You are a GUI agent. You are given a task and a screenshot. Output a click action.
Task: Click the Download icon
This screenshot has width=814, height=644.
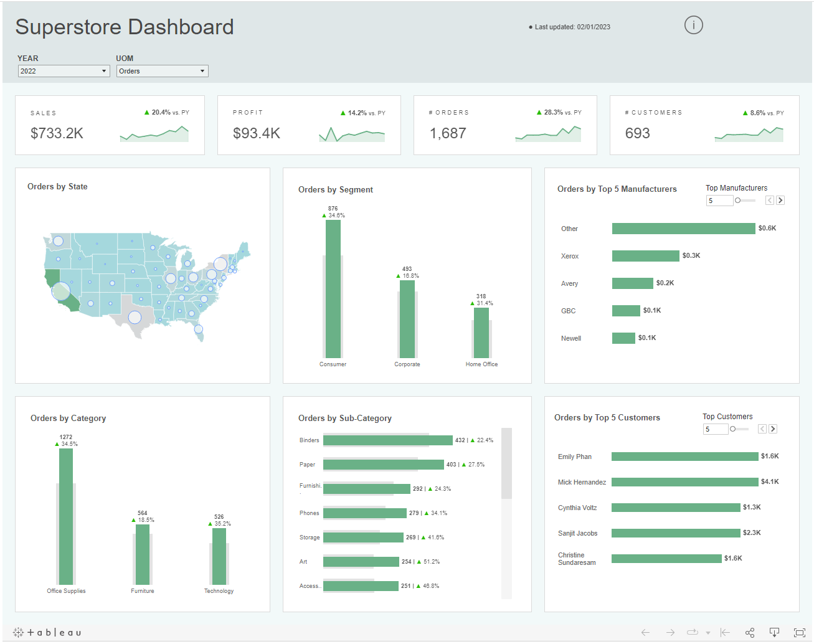tap(774, 632)
